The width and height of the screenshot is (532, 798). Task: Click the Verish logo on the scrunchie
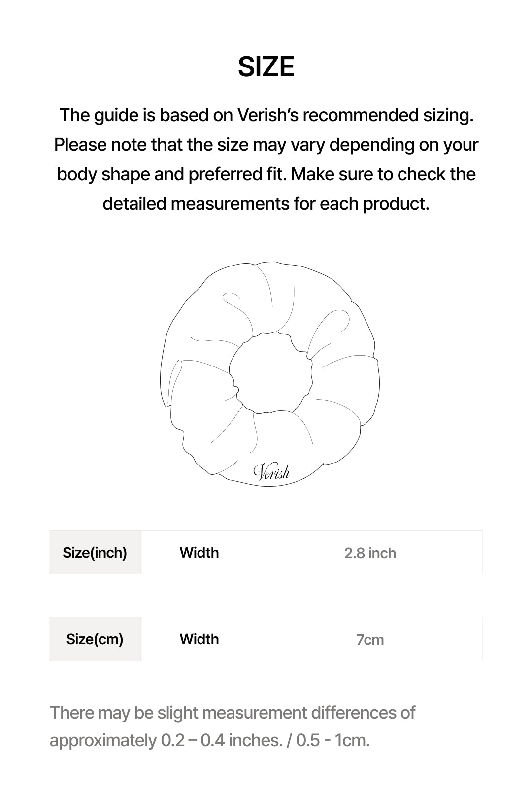click(271, 472)
